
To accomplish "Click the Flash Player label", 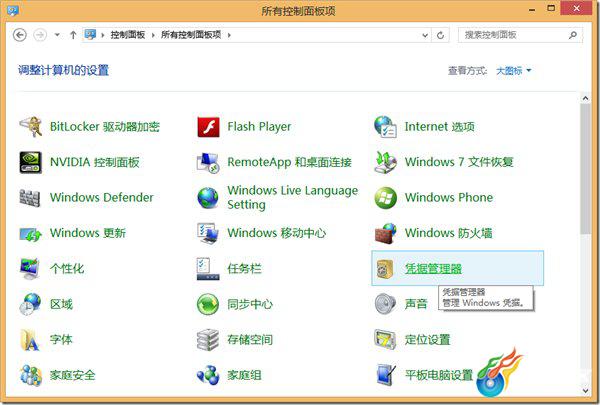I will pyautogui.click(x=259, y=127).
